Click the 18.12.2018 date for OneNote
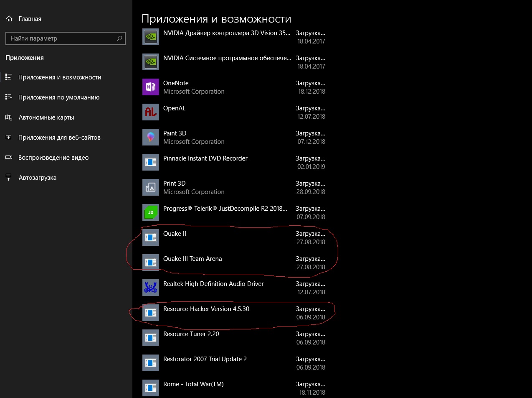 pyautogui.click(x=311, y=92)
